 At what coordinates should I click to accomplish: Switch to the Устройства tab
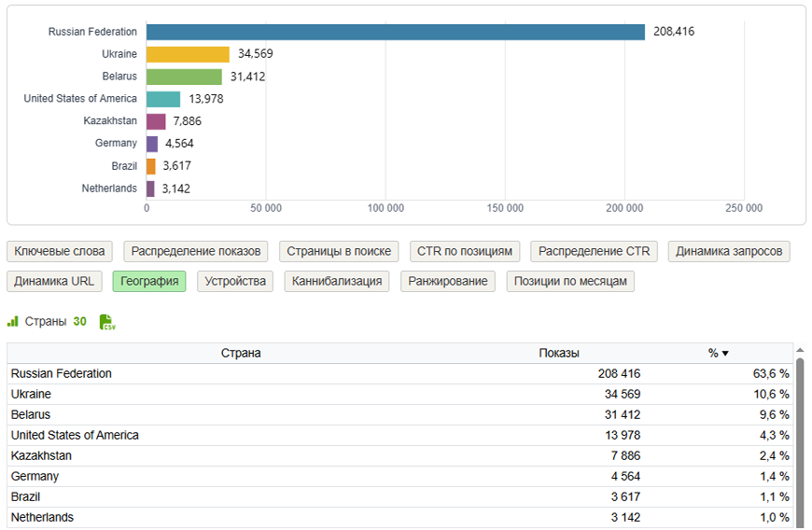[x=235, y=281]
